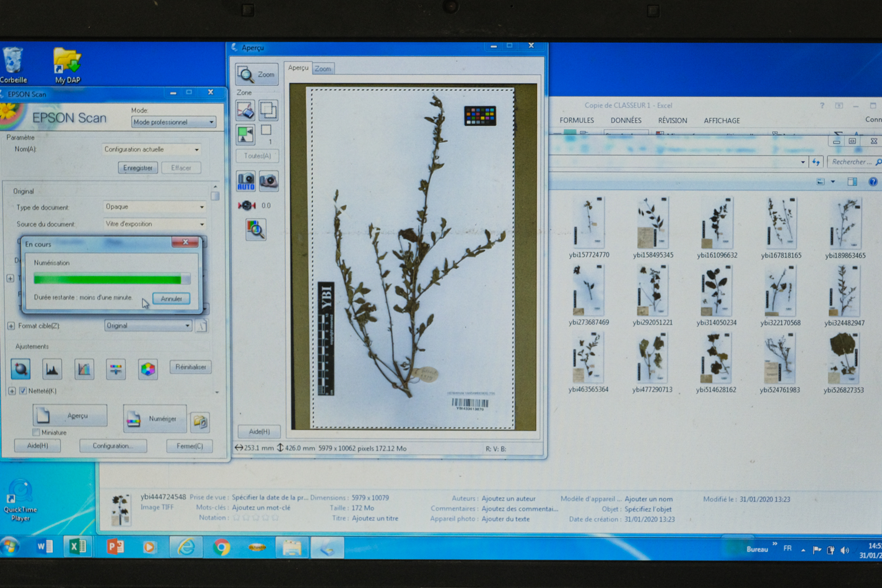Click the manual exposure camera icon

pyautogui.click(x=269, y=181)
